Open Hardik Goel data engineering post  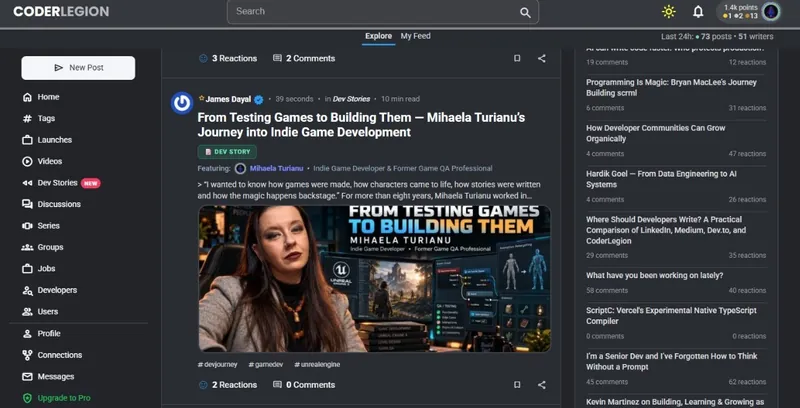click(x=661, y=179)
